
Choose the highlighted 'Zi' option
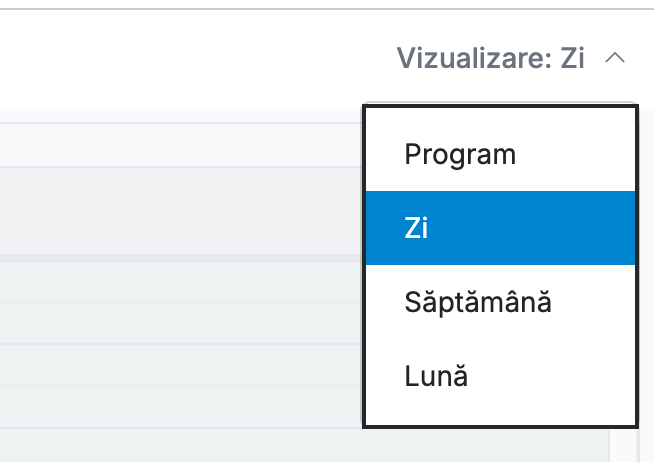coord(501,228)
